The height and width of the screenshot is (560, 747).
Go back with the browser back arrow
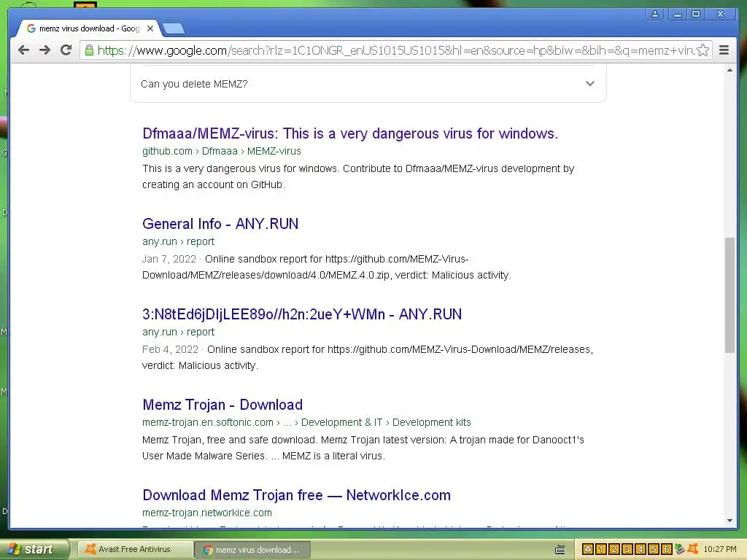click(x=23, y=50)
